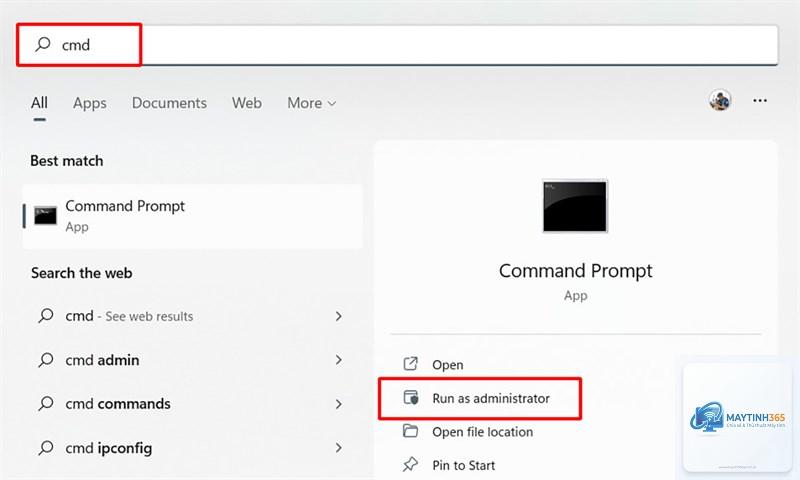Switch to the Web tab
Image resolution: width=800 pixels, height=480 pixels.
[247, 103]
